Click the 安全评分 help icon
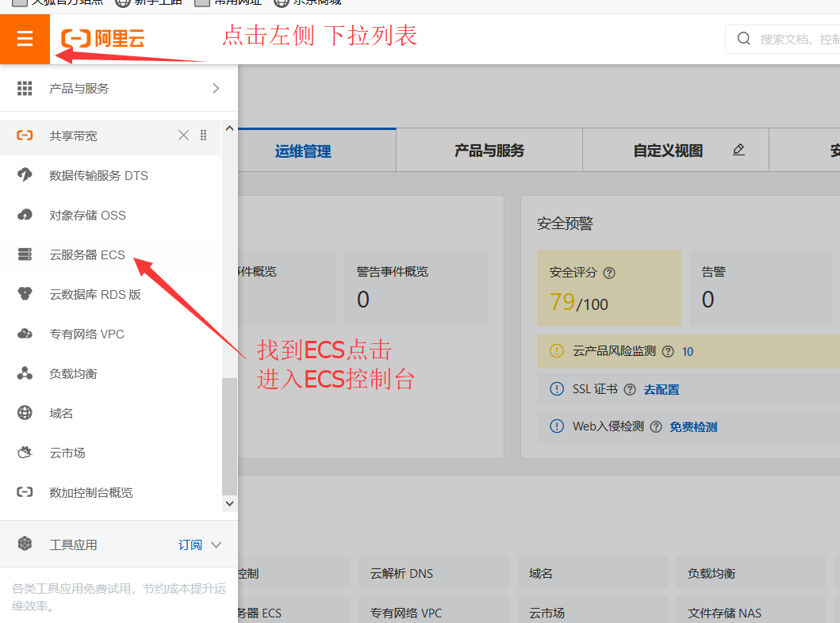 pos(609,273)
